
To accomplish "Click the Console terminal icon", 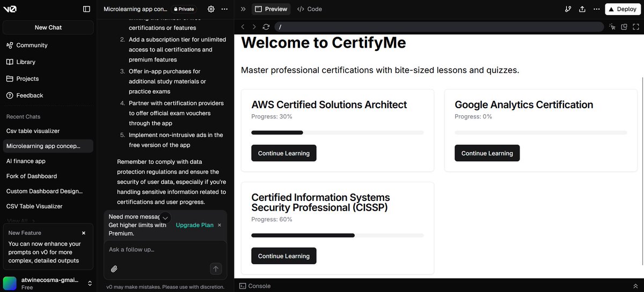I will [x=243, y=286].
